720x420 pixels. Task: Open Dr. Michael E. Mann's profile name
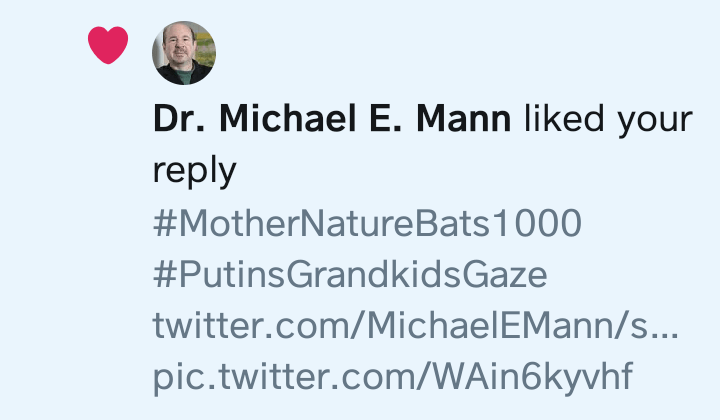tap(332, 120)
